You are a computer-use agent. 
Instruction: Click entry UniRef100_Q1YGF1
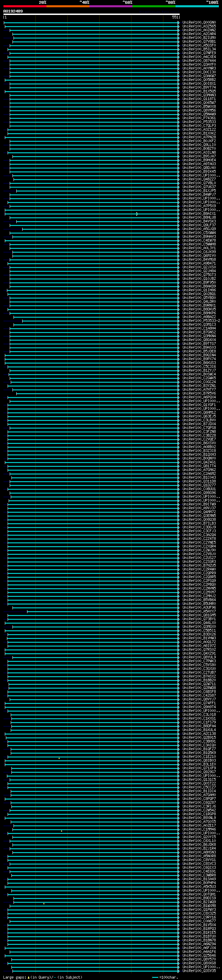pyautogui.click(x=199, y=405)
